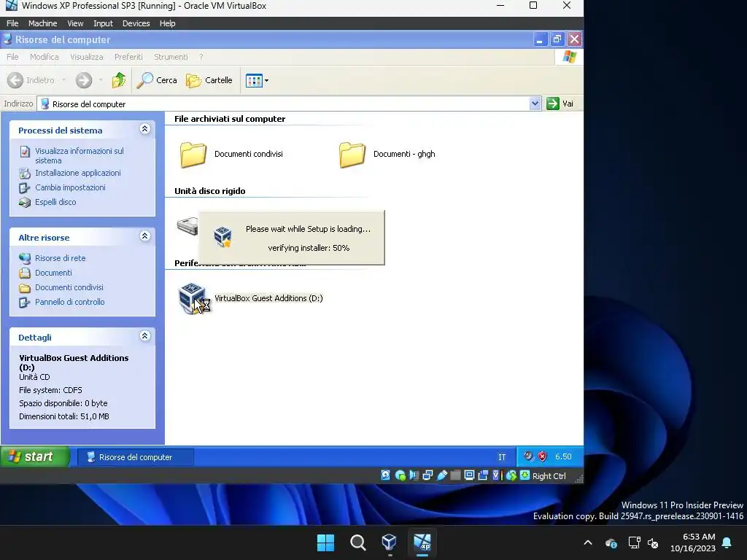Viewport: 747px width, 560px height.
Task: Toggle the Cartelle folders pane
Action: click(209, 80)
